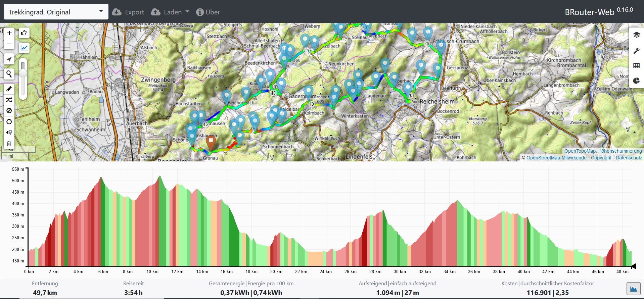
Task: Click the locate-me arrow icon
Action: tap(9, 59)
